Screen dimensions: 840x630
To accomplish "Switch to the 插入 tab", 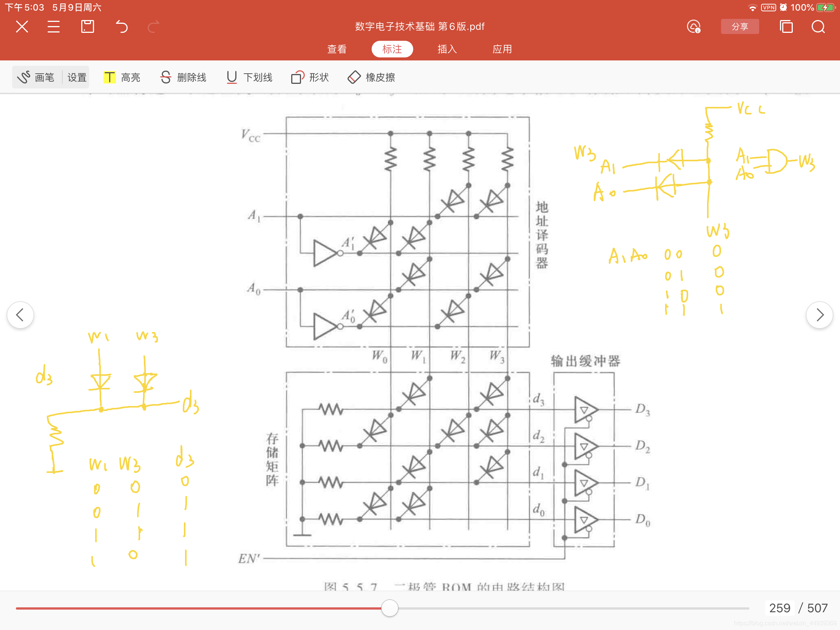I will coord(447,49).
